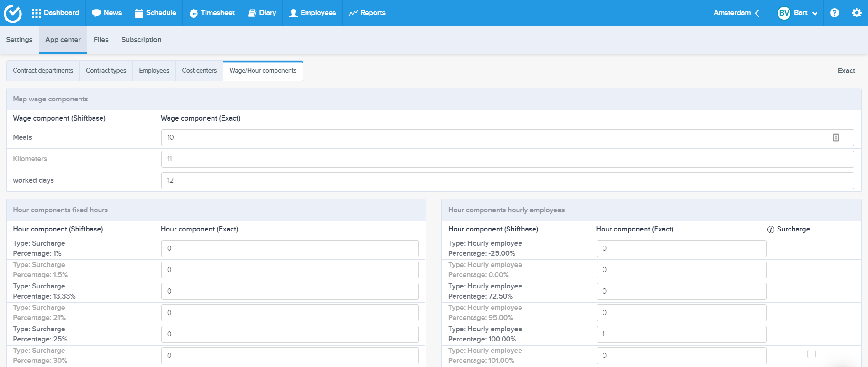
Task: Click the BV user avatar
Action: pyautogui.click(x=784, y=13)
